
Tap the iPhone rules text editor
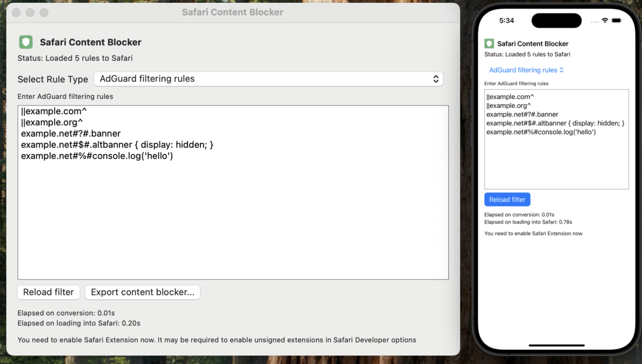click(556, 139)
